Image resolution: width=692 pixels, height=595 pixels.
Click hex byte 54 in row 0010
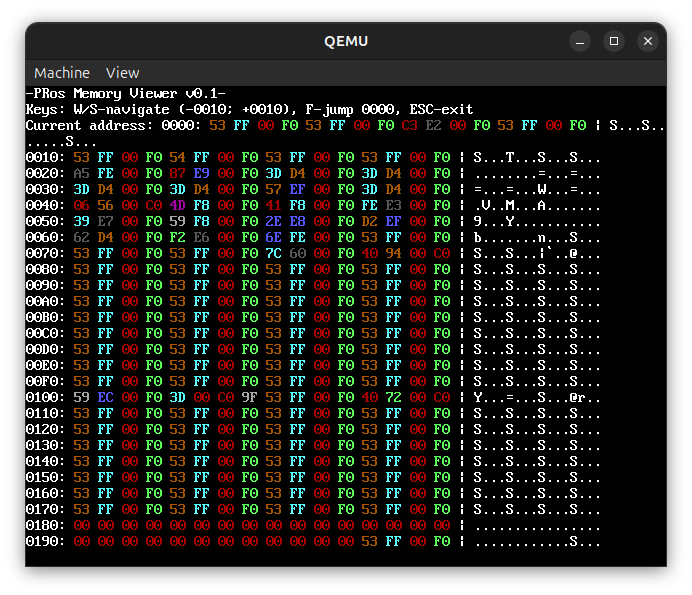[x=177, y=158]
